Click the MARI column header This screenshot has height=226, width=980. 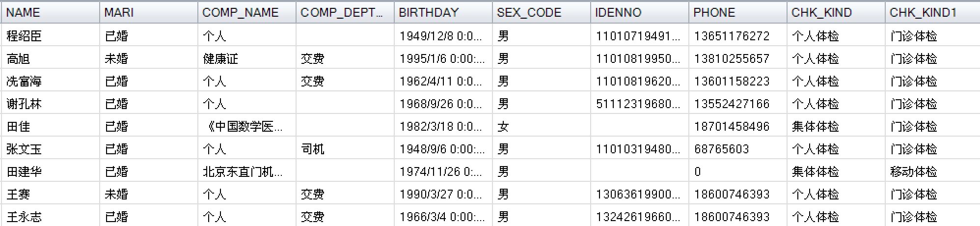click(x=148, y=12)
